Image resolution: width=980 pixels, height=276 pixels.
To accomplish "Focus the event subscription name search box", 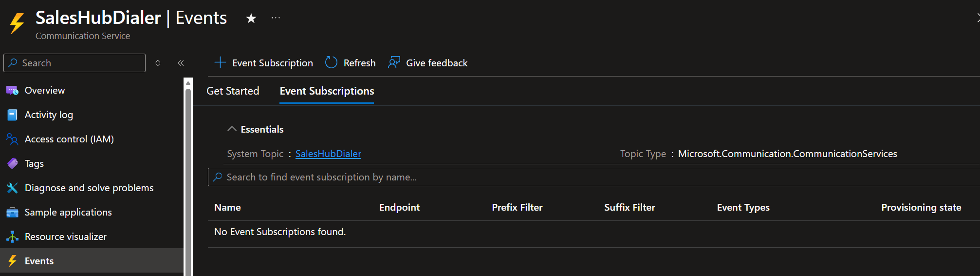I will 594,177.
